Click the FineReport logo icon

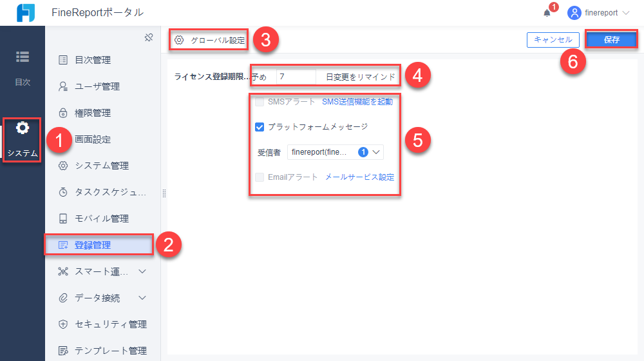(x=26, y=13)
